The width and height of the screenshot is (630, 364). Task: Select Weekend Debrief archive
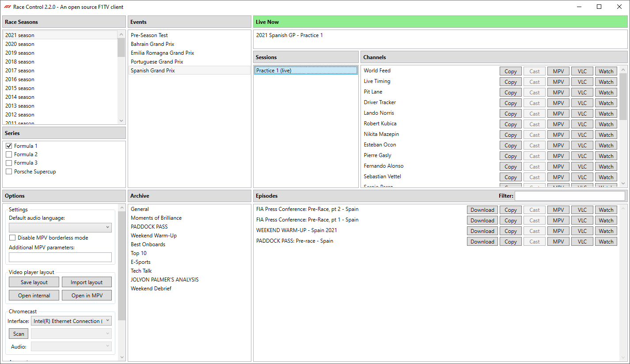(189, 289)
